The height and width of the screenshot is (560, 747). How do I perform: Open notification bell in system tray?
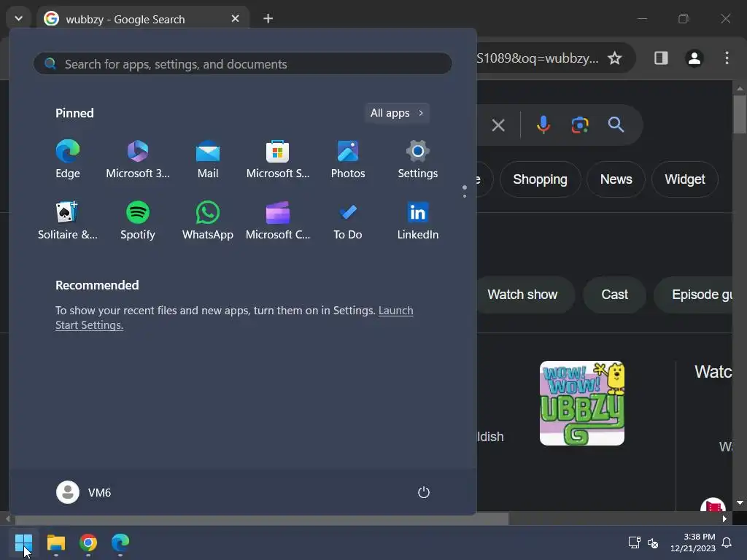[727, 542]
